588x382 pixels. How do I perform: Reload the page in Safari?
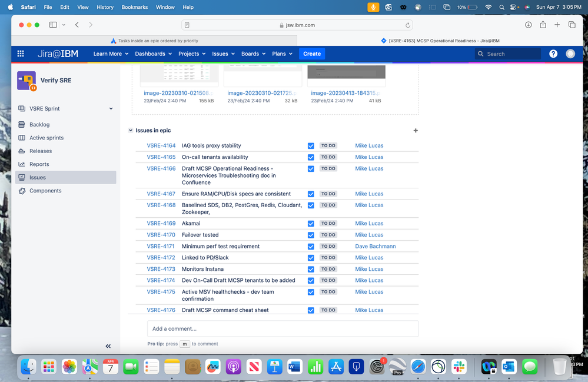[x=408, y=25]
